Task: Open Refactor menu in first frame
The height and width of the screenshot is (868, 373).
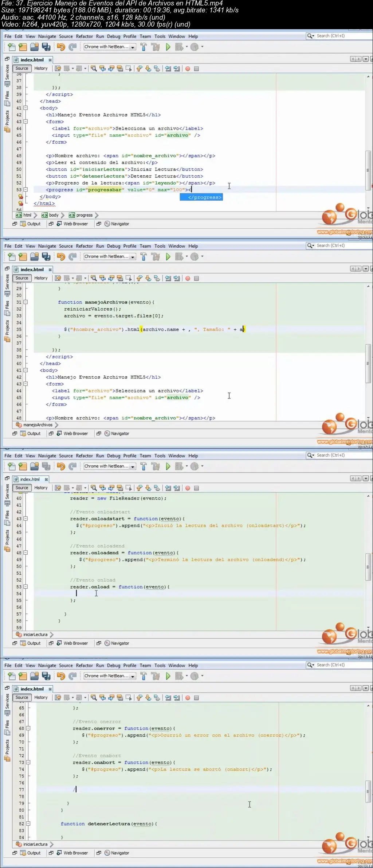Action: [85, 36]
